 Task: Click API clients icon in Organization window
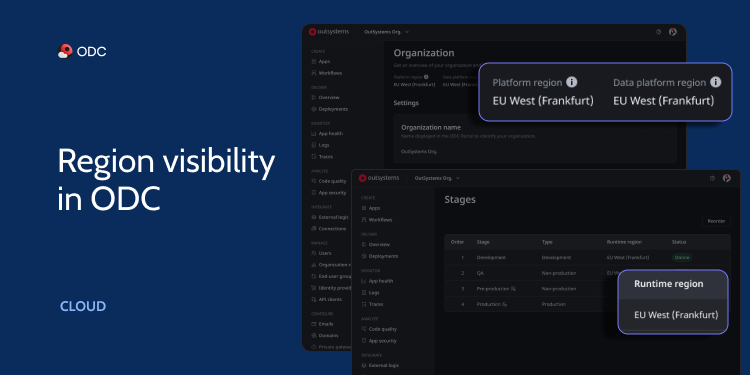314,299
